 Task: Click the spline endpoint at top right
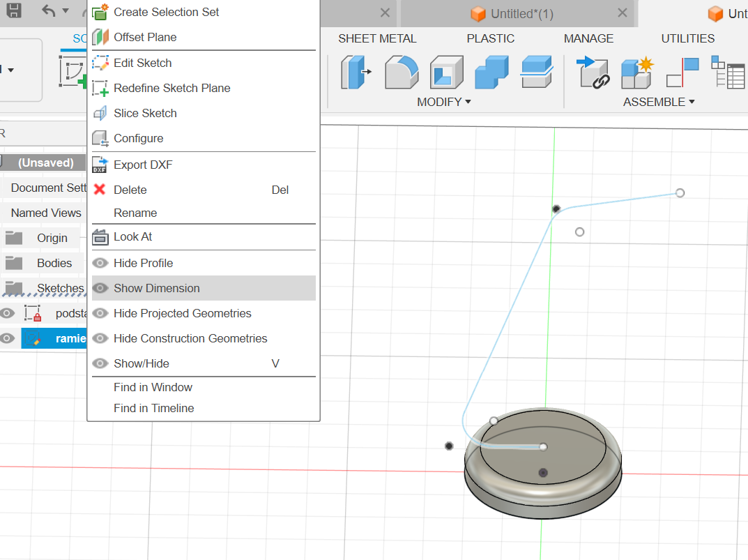pos(680,192)
